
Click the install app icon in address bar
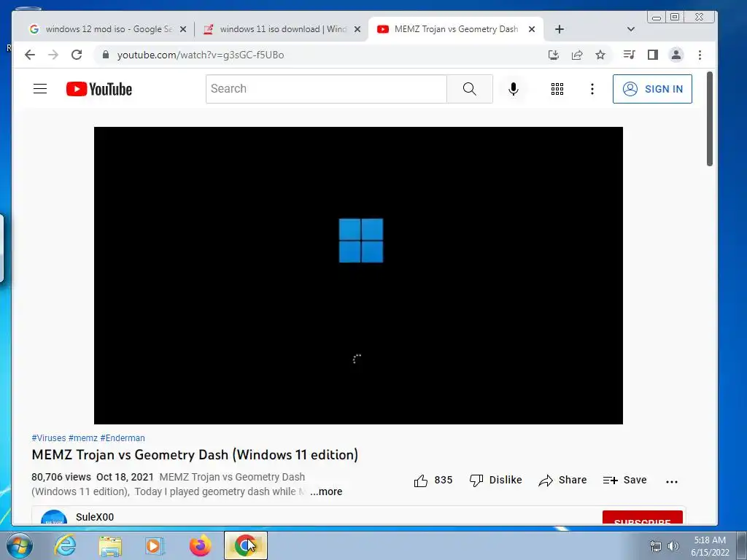(x=554, y=55)
